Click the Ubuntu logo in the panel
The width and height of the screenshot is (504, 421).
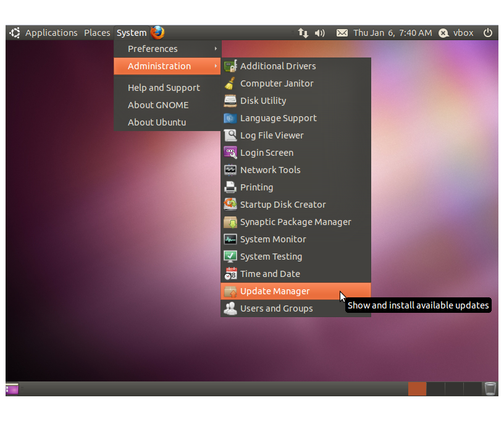pos(14,33)
